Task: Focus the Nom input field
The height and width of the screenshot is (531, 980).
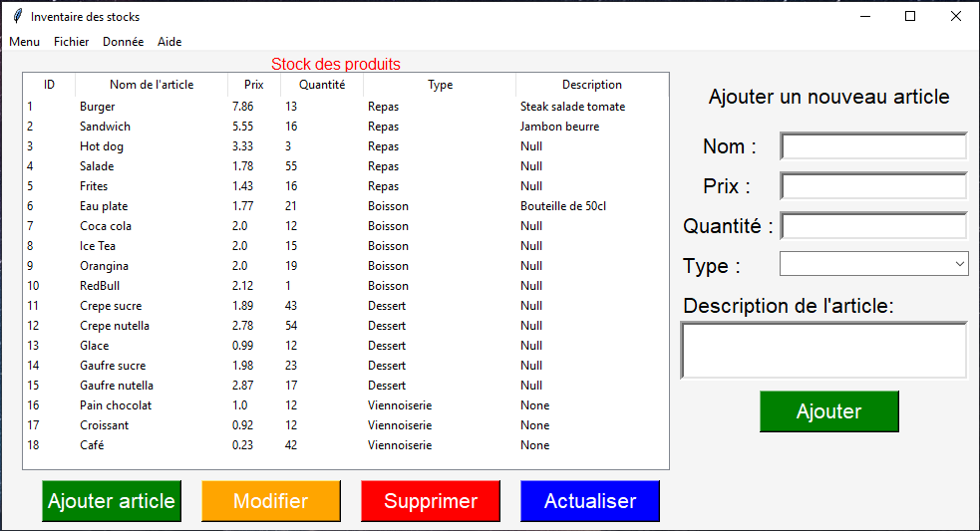Action: (873, 146)
